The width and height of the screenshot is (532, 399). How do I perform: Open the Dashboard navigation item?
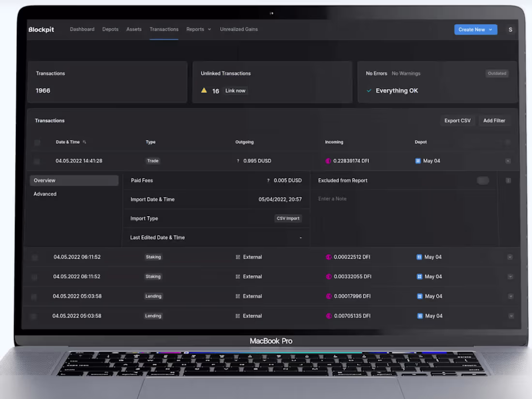[x=82, y=29]
